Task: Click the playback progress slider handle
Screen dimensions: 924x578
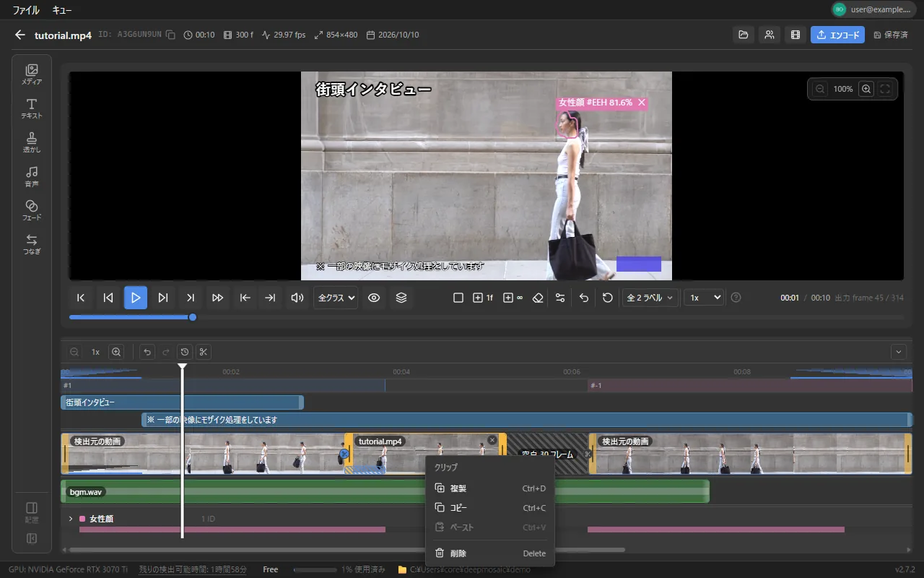Action: [193, 317]
